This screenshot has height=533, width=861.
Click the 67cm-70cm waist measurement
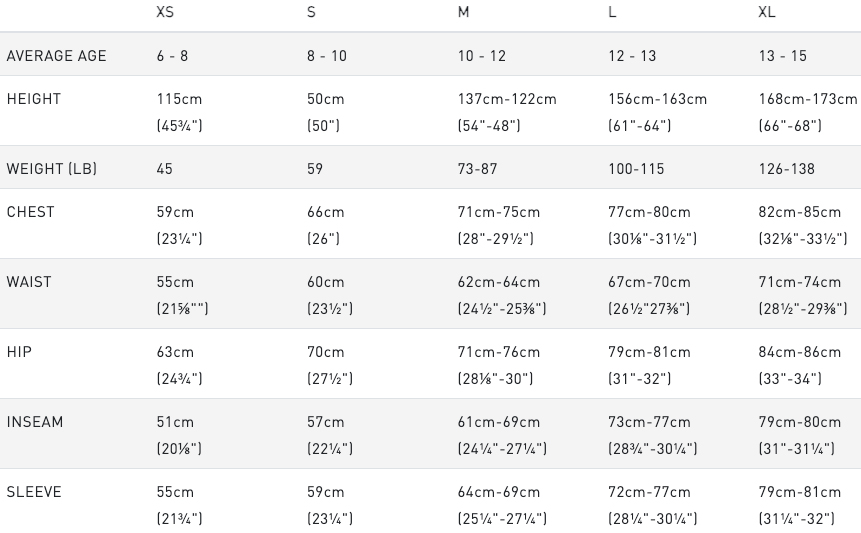(x=649, y=282)
